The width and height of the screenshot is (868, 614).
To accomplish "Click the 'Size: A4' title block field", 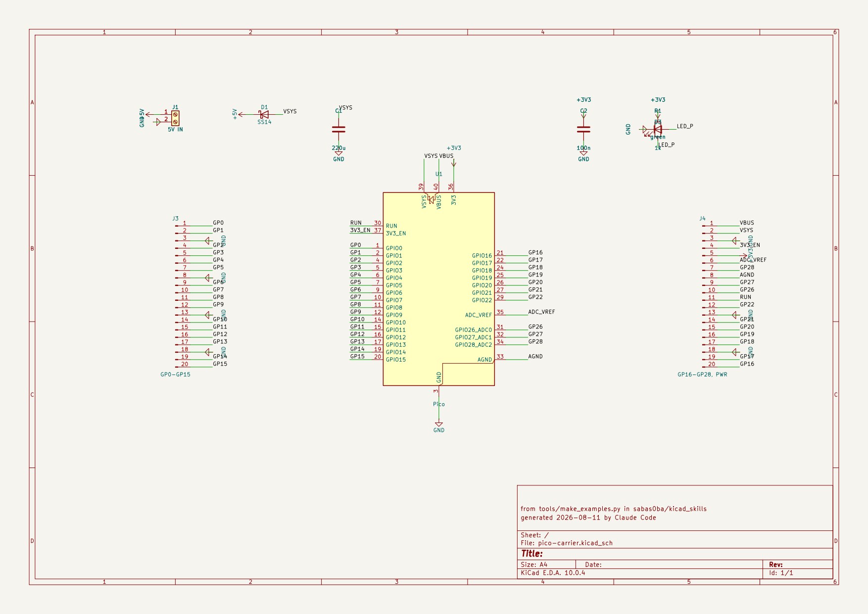I will point(533,565).
